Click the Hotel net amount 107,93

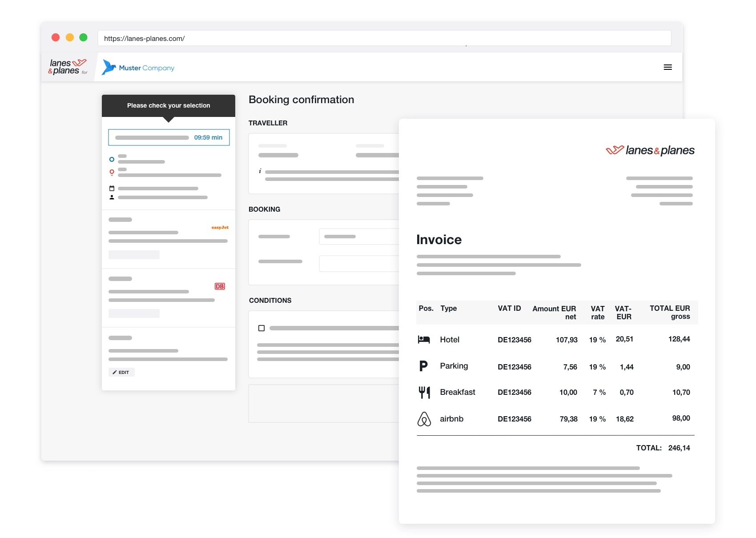click(567, 340)
